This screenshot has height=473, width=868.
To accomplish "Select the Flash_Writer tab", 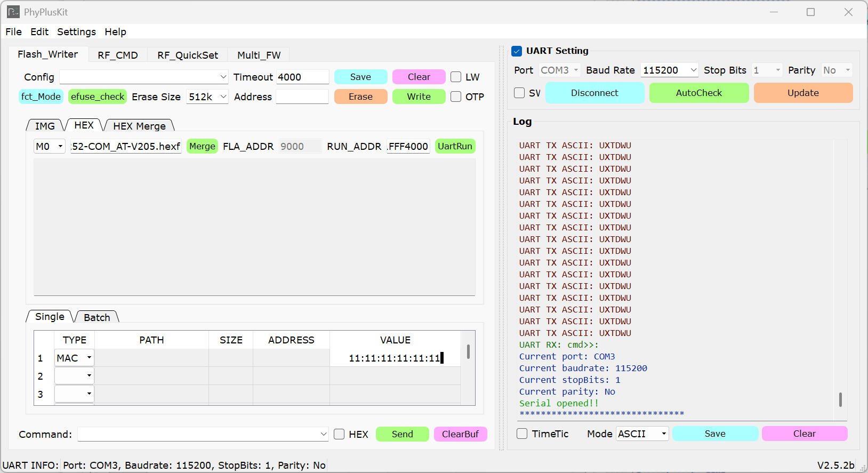I will (x=47, y=54).
